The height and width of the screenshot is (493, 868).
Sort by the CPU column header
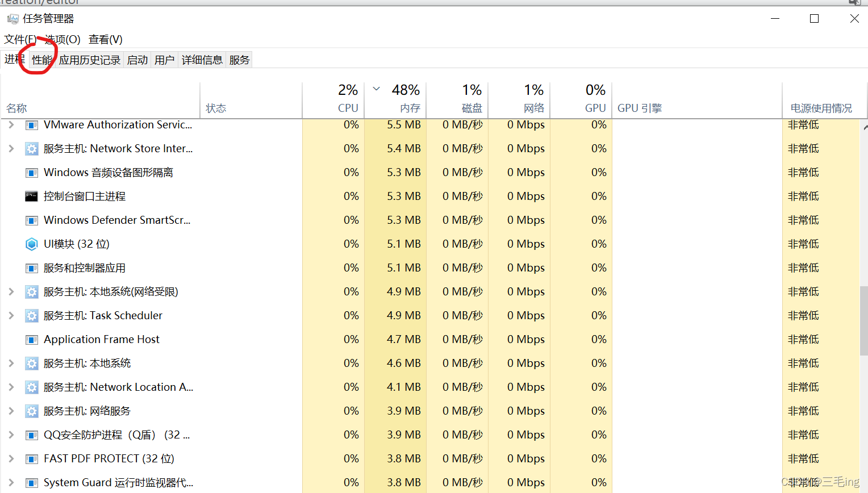[x=333, y=101]
